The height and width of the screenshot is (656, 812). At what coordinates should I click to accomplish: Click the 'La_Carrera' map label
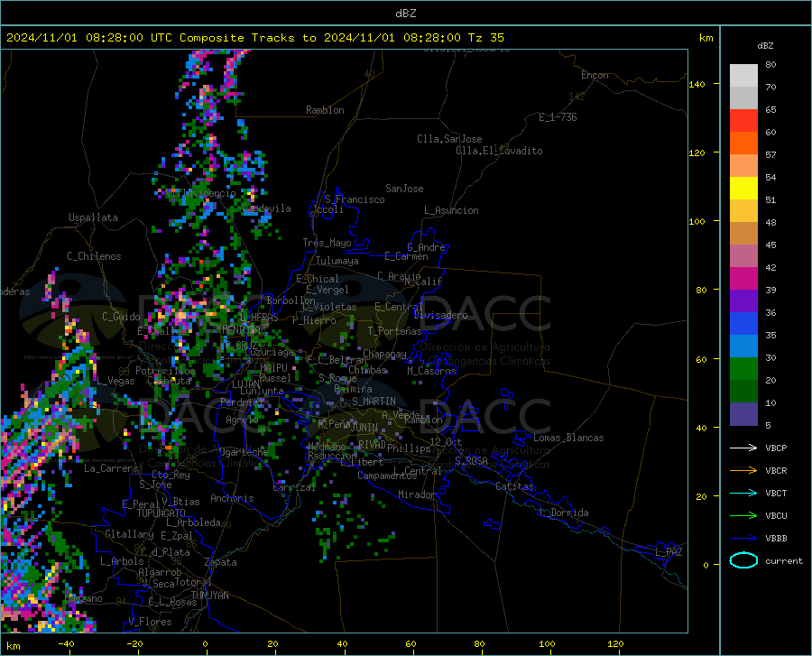(x=111, y=468)
